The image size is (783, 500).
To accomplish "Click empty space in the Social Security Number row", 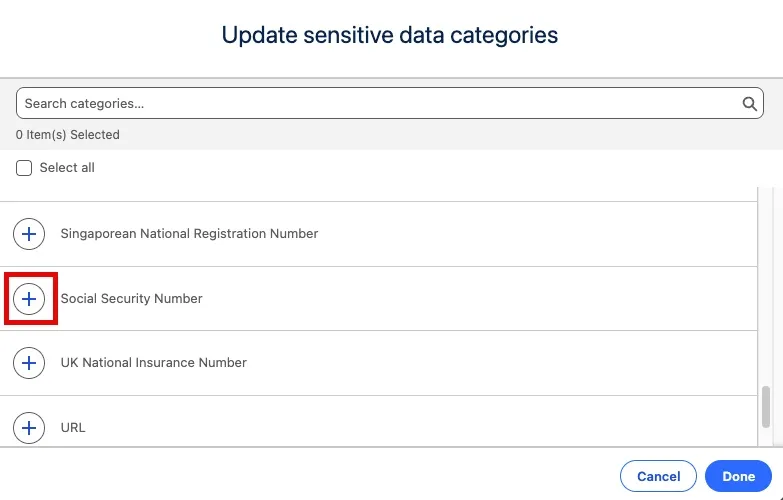I will tap(479, 299).
